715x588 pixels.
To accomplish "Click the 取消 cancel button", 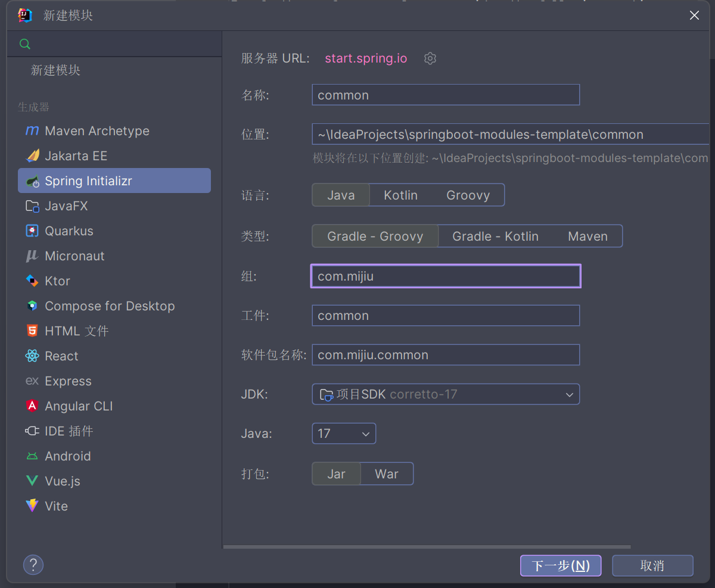I will click(x=652, y=565).
